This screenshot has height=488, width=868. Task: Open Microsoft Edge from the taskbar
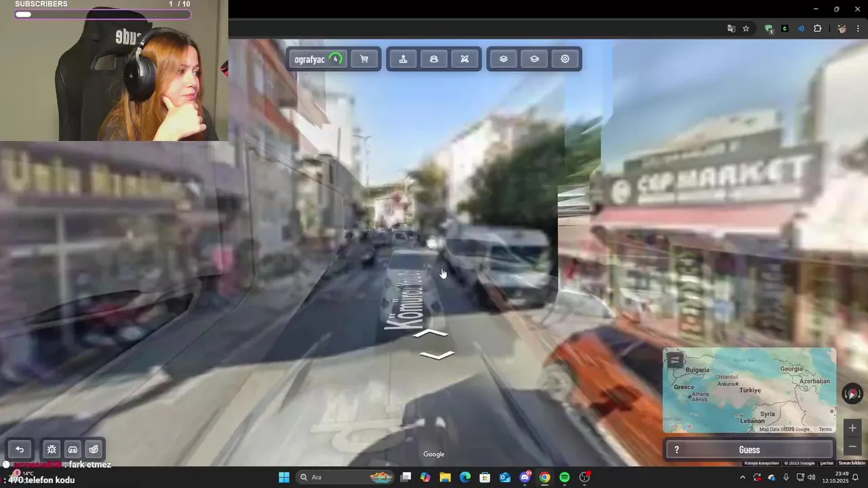pyautogui.click(x=465, y=477)
